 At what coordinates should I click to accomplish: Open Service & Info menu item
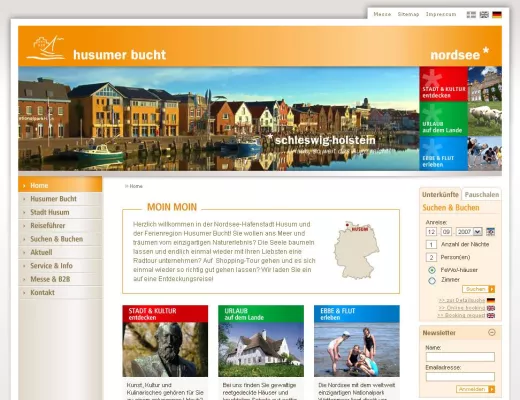(x=60, y=266)
